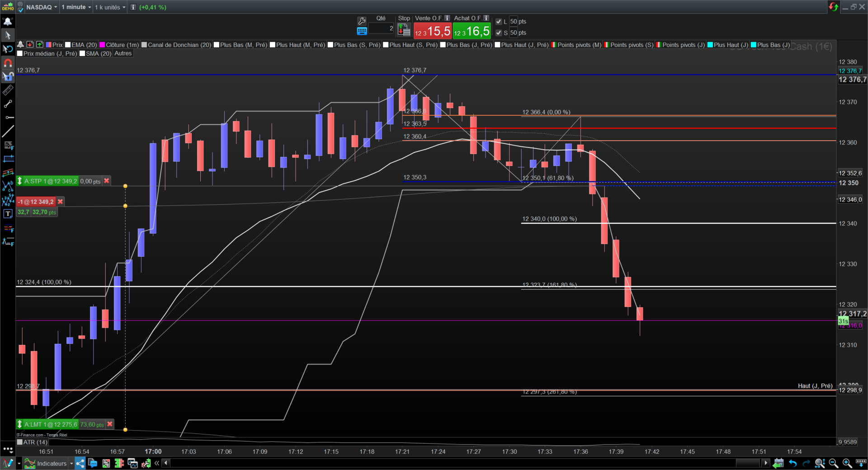Open trading settings wrench icon
This screenshot has height=470, width=868.
point(362,21)
